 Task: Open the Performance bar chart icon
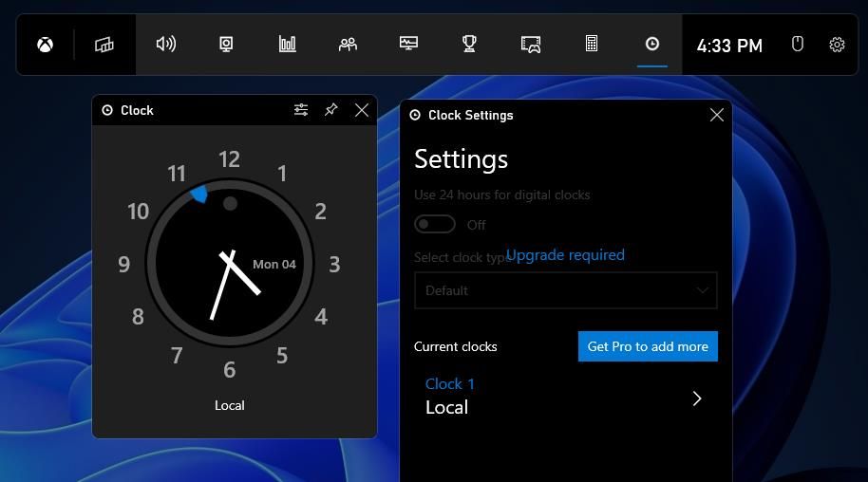[288, 44]
